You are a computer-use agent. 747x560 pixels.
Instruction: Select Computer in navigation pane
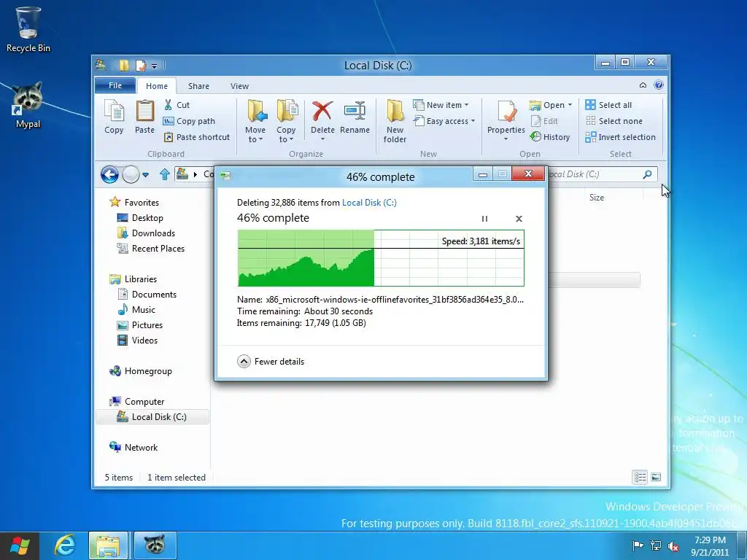tap(144, 402)
